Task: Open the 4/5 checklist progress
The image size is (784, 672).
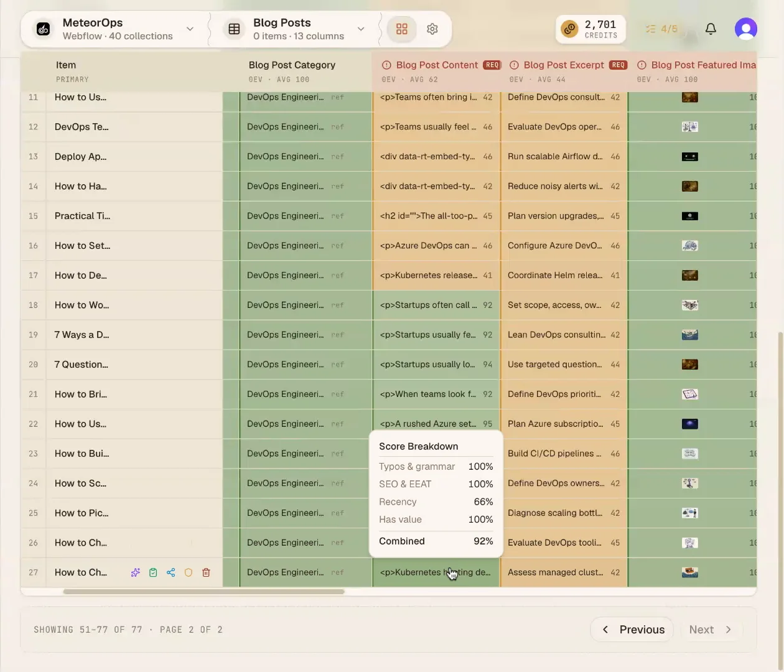Action: coord(661,29)
